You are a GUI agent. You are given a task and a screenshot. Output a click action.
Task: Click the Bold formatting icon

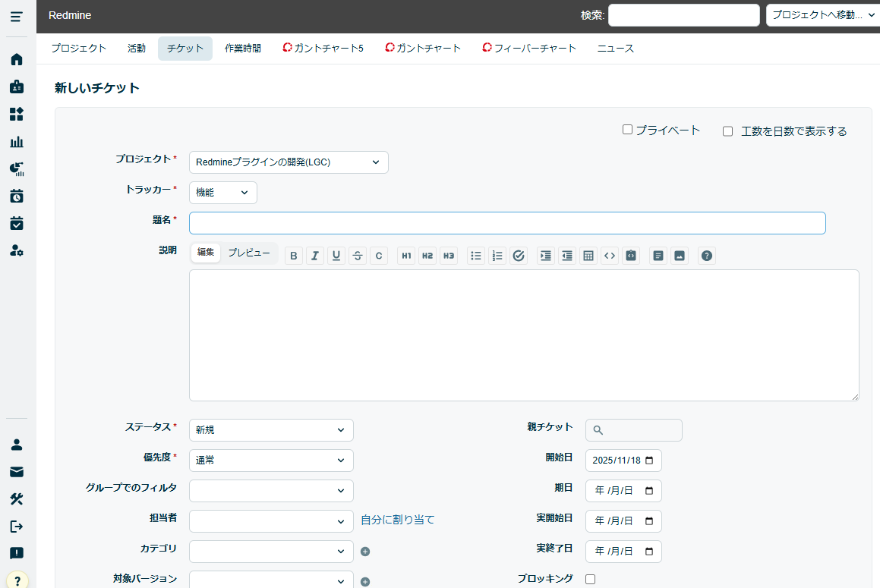coord(294,256)
